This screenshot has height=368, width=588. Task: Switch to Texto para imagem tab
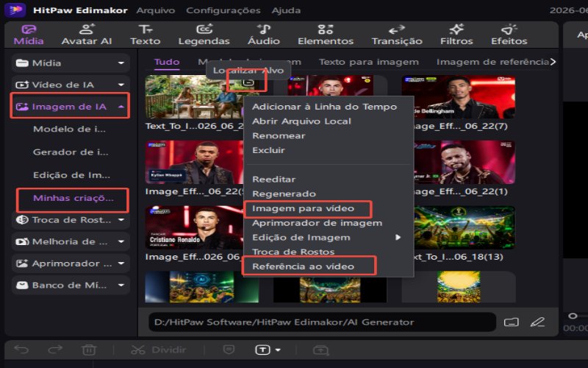pos(369,62)
